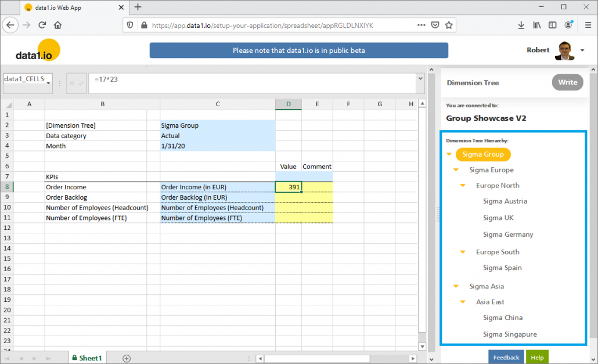Collapse the Sigma Europe node arrow
Viewport: 598px width, 364px height.
point(456,170)
